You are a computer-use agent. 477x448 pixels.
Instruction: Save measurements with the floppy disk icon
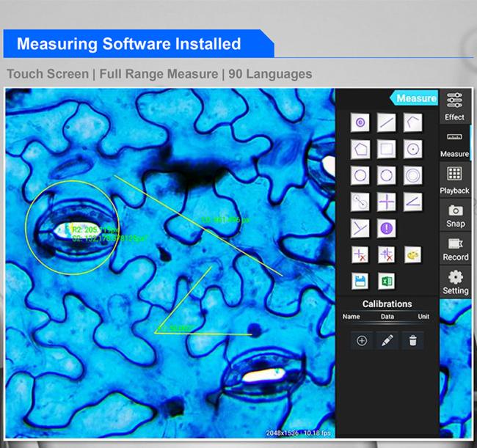pyautogui.click(x=360, y=281)
